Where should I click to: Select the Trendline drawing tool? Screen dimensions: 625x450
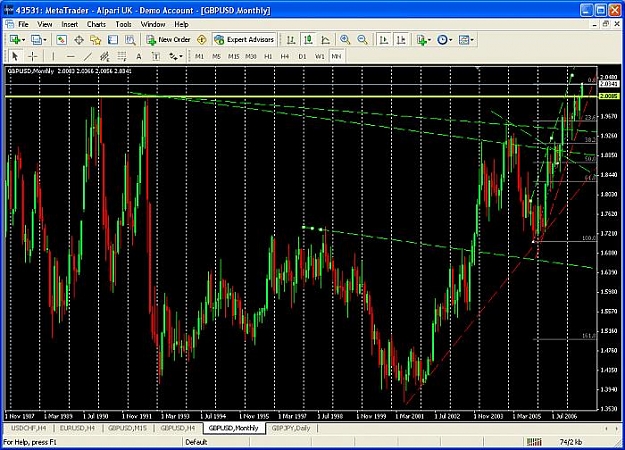88,57
